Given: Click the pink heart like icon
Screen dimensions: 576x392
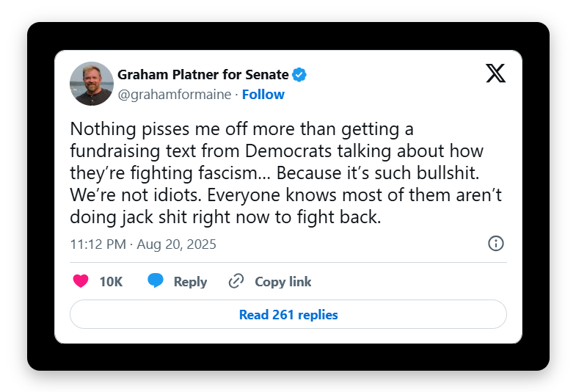Looking at the screenshot, I should coord(81,281).
